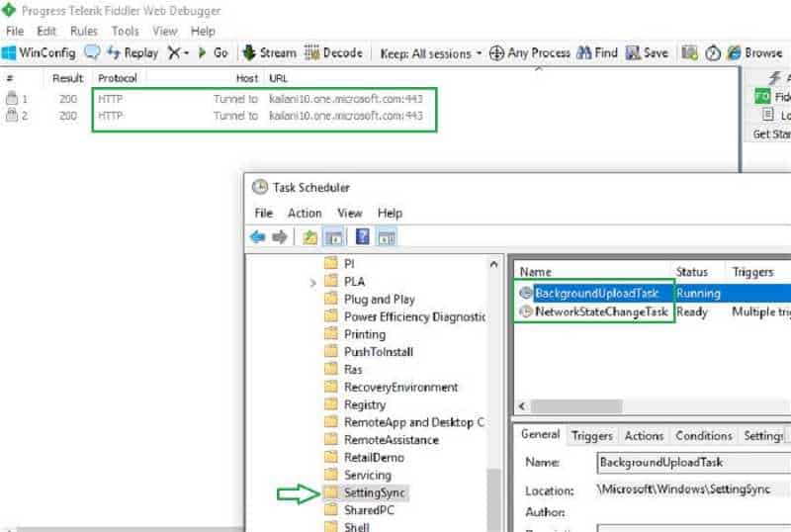Click Browse in Fiddler toolbar

[755, 52]
